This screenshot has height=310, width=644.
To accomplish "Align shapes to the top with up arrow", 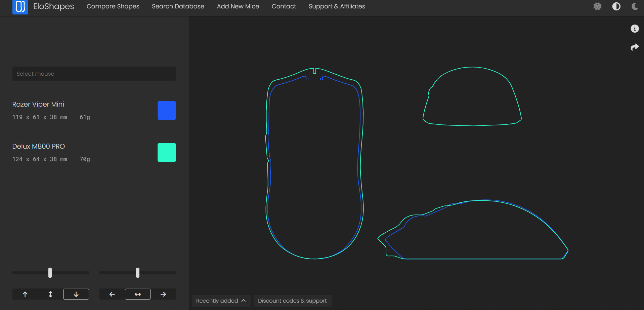I will click(x=25, y=294).
